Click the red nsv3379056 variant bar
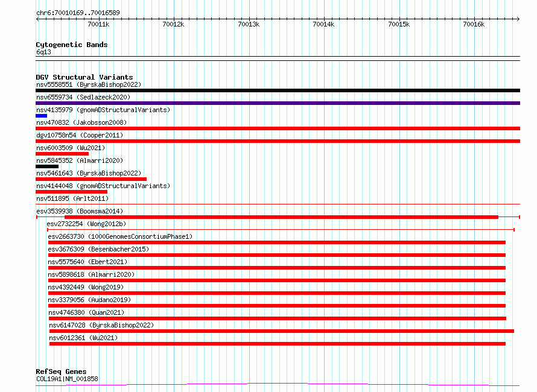 [277, 306]
